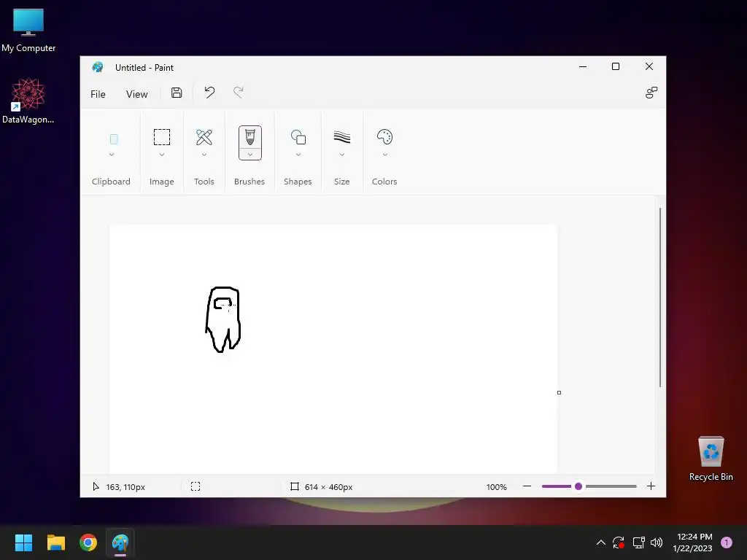
Task: Click the Save icon
Action: [177, 93]
